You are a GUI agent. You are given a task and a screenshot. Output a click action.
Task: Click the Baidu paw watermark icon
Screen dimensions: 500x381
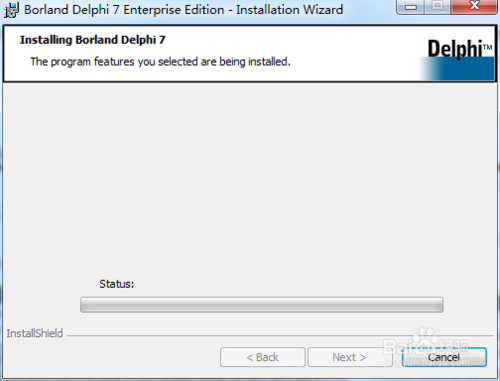coord(425,336)
